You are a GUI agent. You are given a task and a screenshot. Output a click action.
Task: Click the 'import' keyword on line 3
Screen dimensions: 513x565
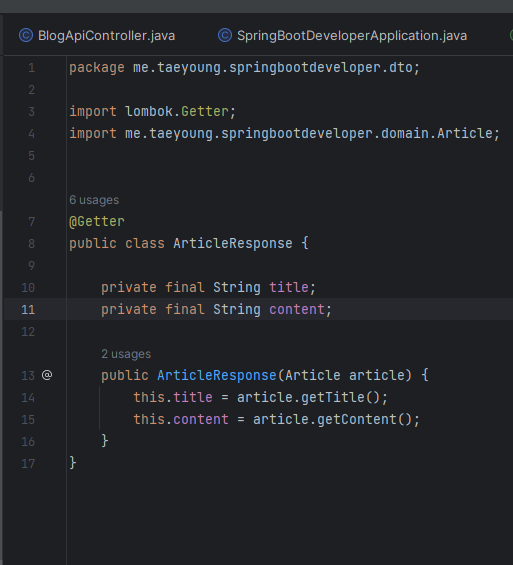(93, 112)
